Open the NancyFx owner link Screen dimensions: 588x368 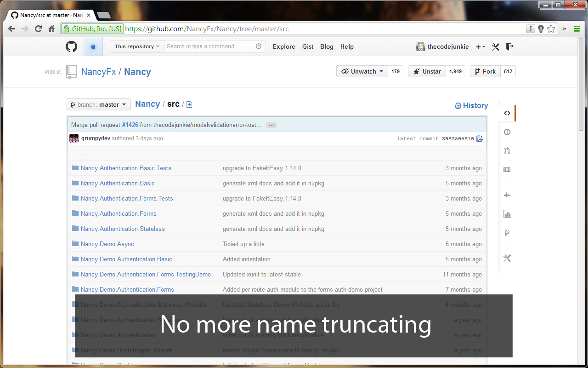(x=98, y=72)
